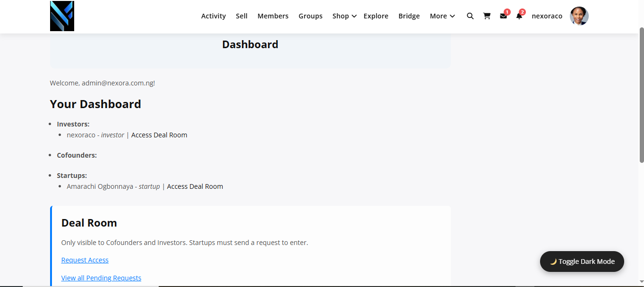Image resolution: width=644 pixels, height=287 pixels.
Task: Open the shopping cart icon
Action: (487, 16)
